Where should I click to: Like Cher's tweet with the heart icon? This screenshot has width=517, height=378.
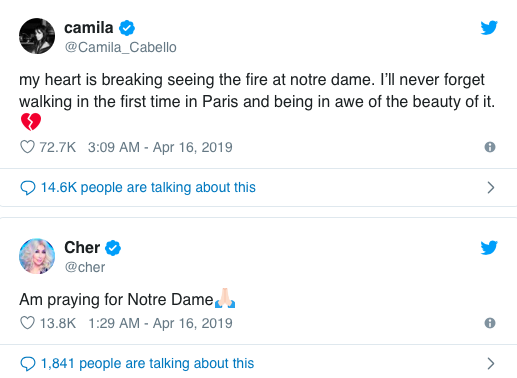tap(27, 323)
